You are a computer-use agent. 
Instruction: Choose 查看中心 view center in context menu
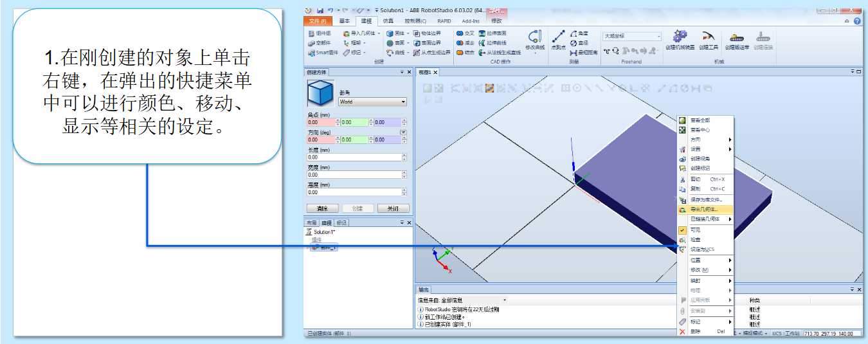pyautogui.click(x=705, y=130)
